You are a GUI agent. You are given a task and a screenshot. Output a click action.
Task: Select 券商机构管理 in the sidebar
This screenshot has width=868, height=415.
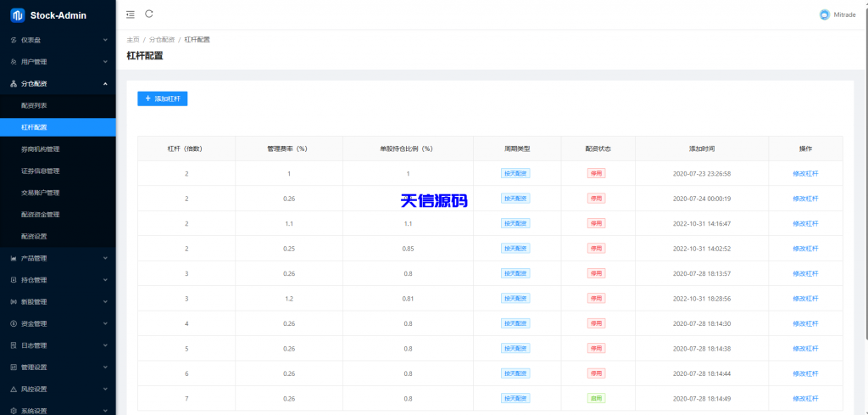40,149
